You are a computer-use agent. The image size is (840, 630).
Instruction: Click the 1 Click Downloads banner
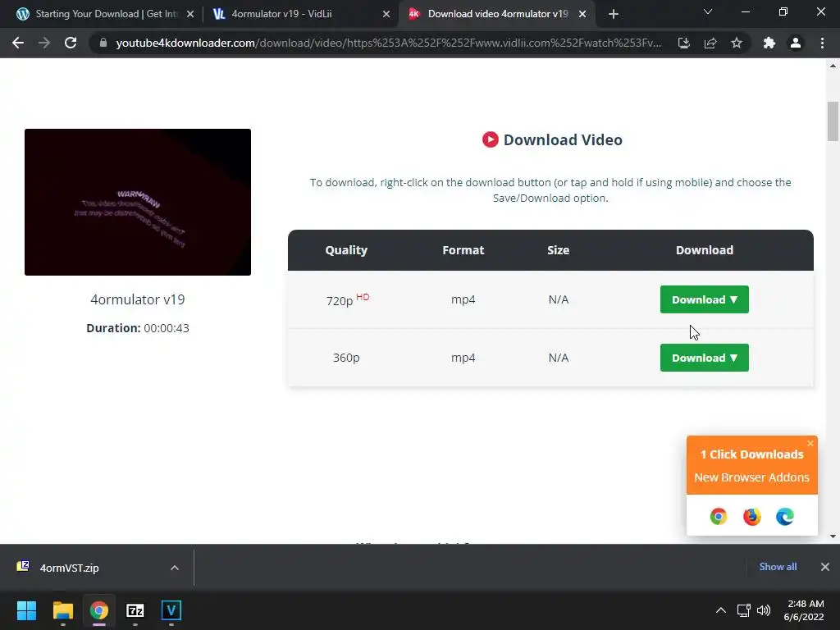[x=752, y=466]
